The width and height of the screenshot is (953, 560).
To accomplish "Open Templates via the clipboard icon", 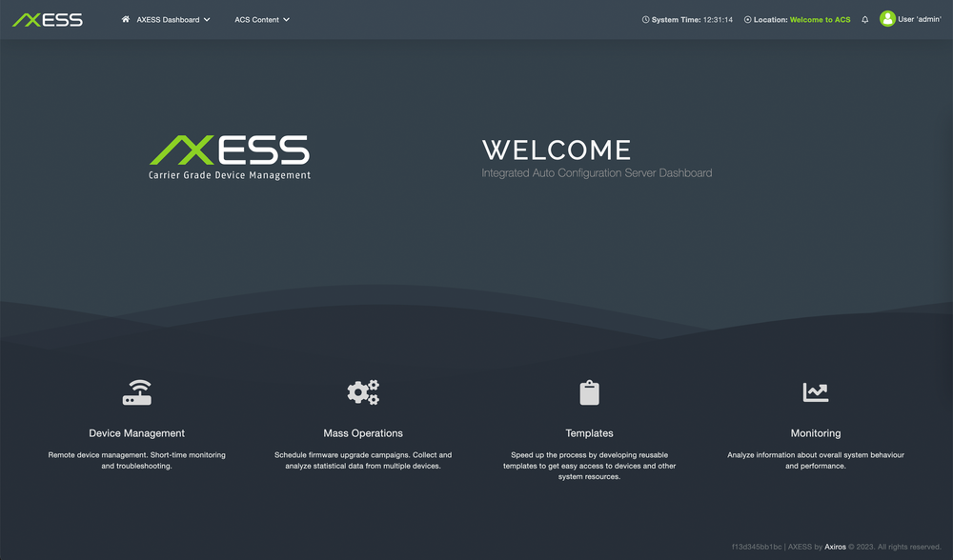I will click(x=589, y=391).
